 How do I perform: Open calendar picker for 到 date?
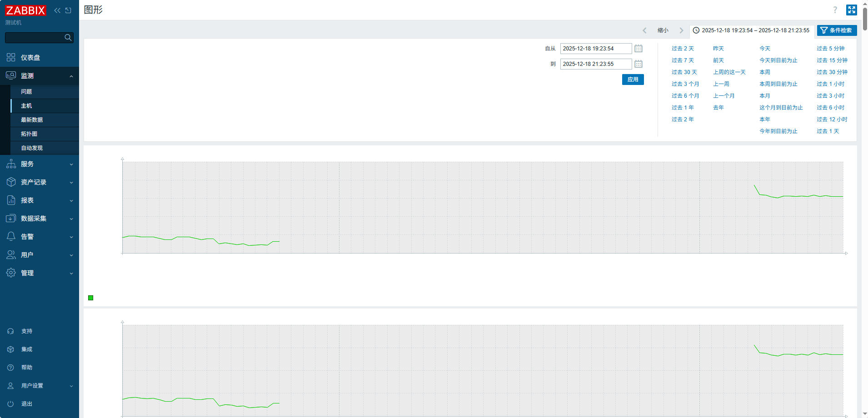[x=639, y=64]
